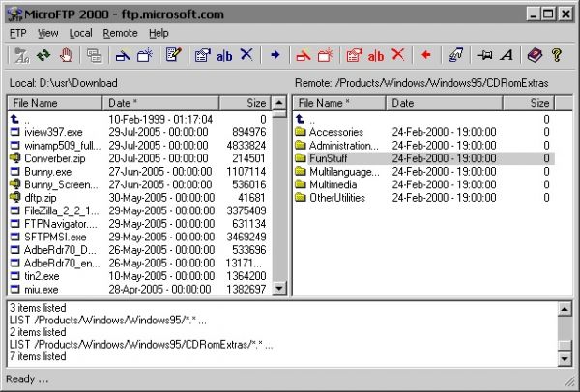The height and width of the screenshot is (392, 580).
Task: Select the Multilanguage... remote folder
Action: point(344,172)
